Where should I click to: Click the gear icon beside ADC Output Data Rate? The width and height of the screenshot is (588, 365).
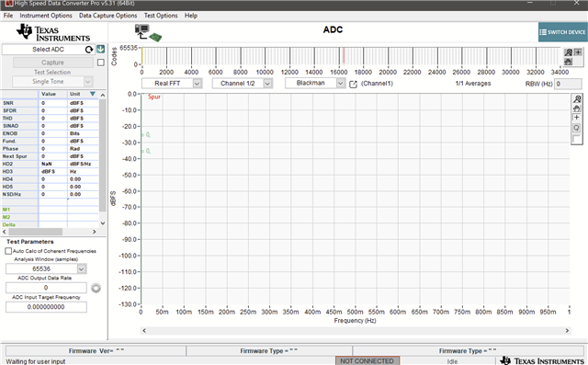click(x=96, y=288)
